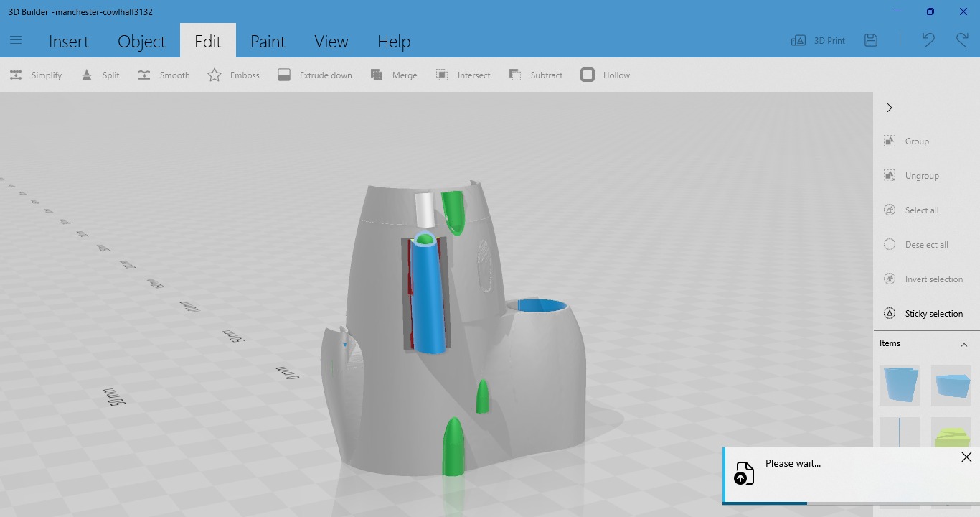Screen dimensions: 980x517
Task: Click the Simplify tool icon
Action: (16, 75)
